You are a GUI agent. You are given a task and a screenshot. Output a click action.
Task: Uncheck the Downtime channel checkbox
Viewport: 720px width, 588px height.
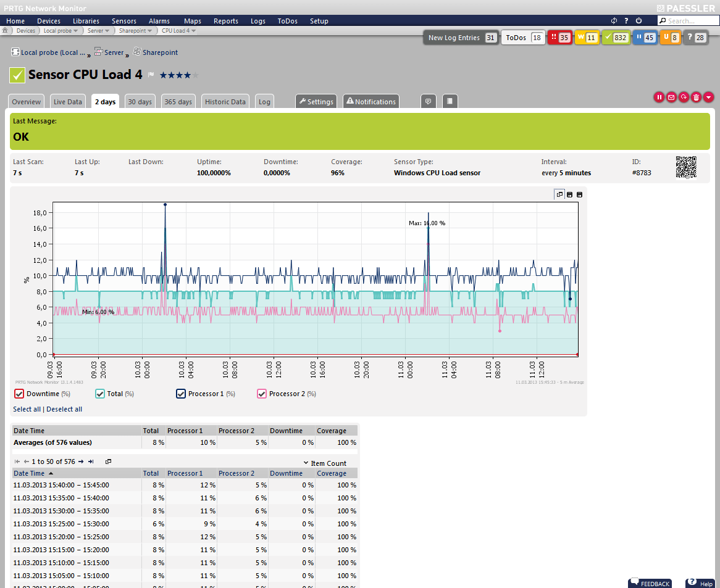point(19,394)
